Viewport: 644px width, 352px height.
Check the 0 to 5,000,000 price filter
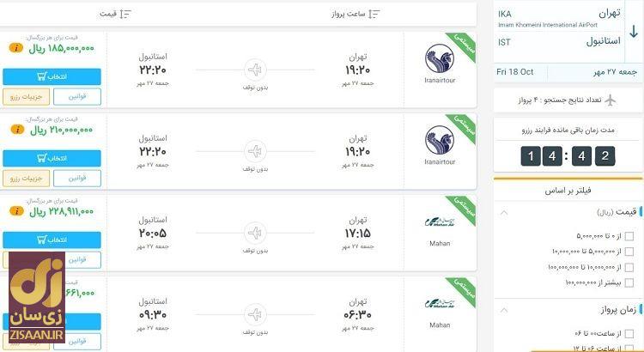click(630, 235)
